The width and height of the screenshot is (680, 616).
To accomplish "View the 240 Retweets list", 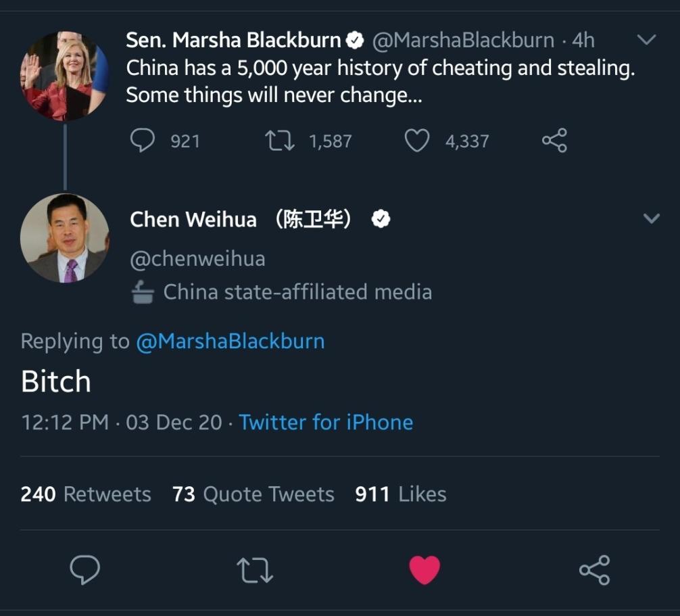I will pos(86,494).
